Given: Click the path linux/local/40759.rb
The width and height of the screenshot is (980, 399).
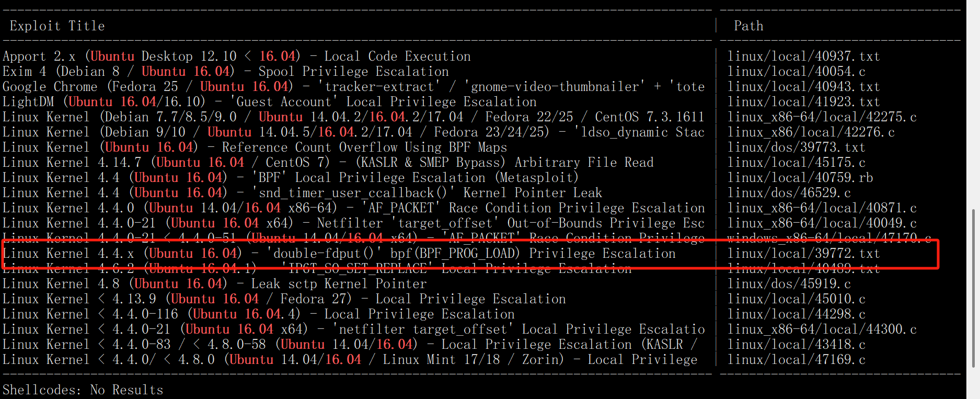Looking at the screenshot, I should [x=800, y=178].
